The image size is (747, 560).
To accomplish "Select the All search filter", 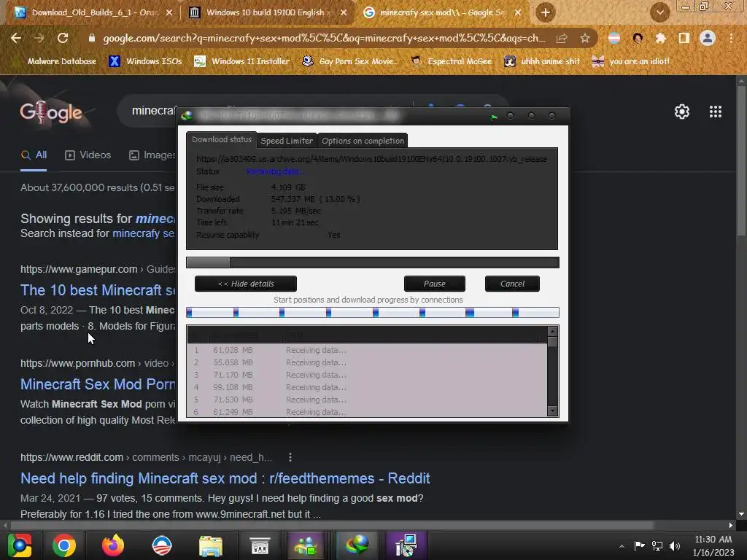I will (34, 155).
